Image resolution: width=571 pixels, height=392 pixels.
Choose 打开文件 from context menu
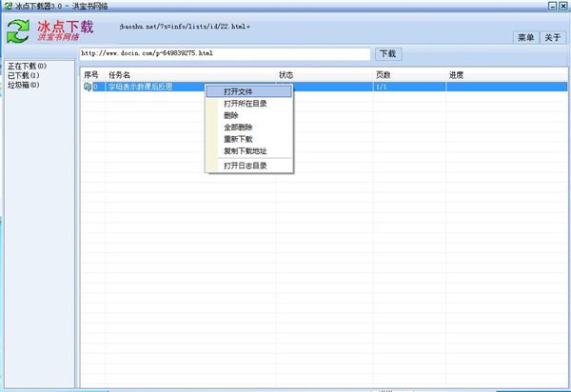point(248,91)
